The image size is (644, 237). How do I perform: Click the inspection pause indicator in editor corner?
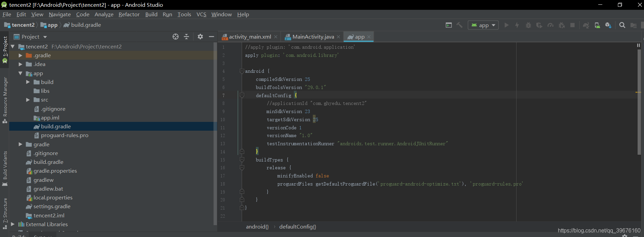(x=638, y=45)
